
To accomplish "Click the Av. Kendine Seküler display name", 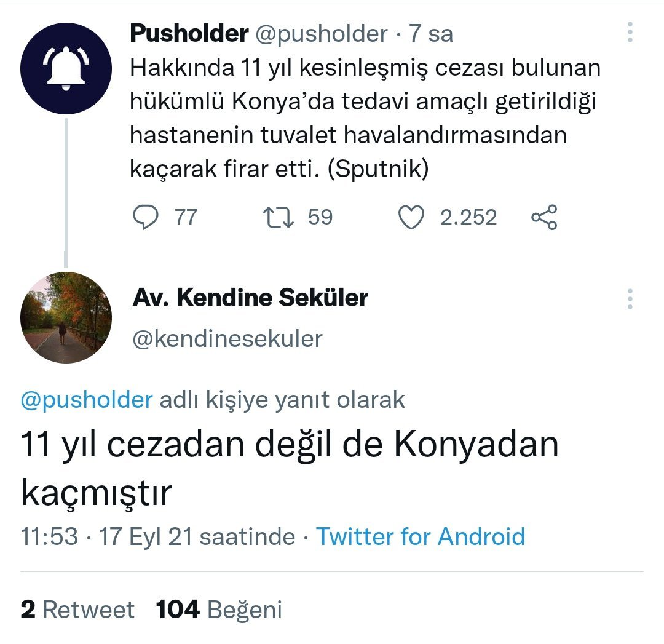I will (x=250, y=298).
